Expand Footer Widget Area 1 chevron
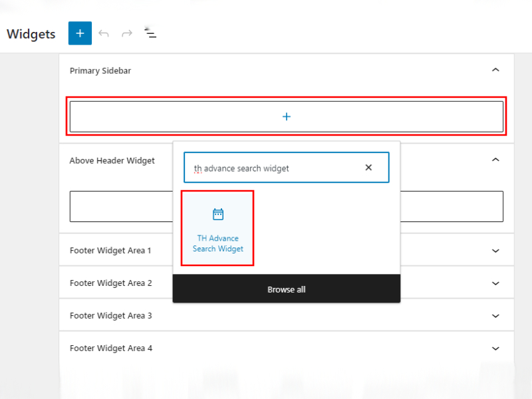532x399 pixels. click(495, 251)
